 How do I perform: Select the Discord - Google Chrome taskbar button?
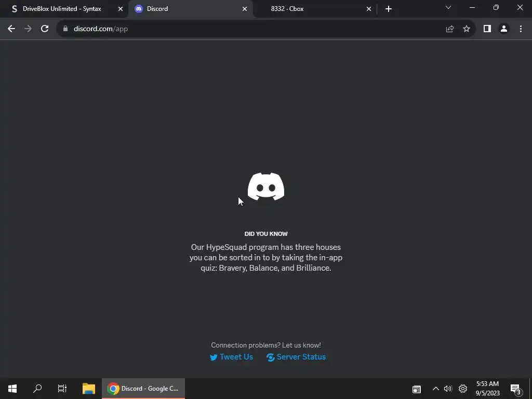coord(143,389)
